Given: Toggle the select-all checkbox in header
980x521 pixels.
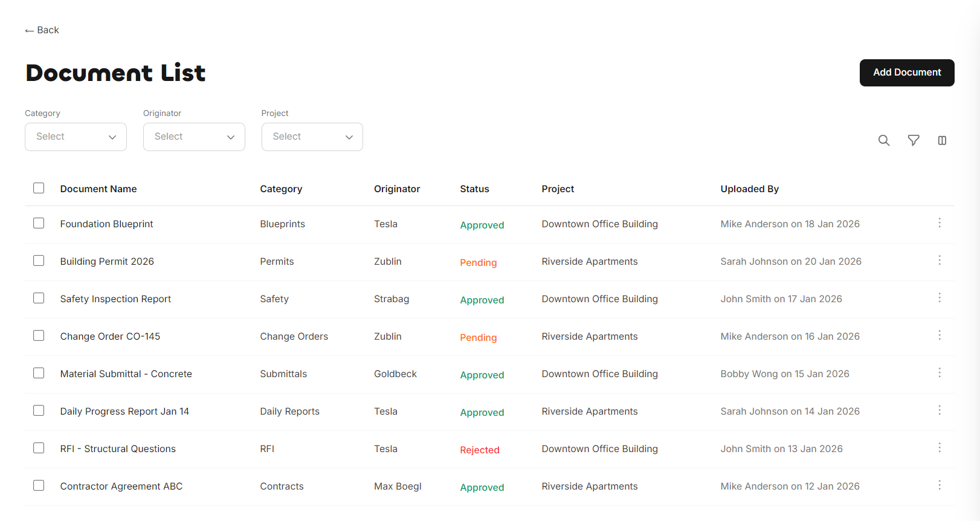Looking at the screenshot, I should (x=39, y=188).
